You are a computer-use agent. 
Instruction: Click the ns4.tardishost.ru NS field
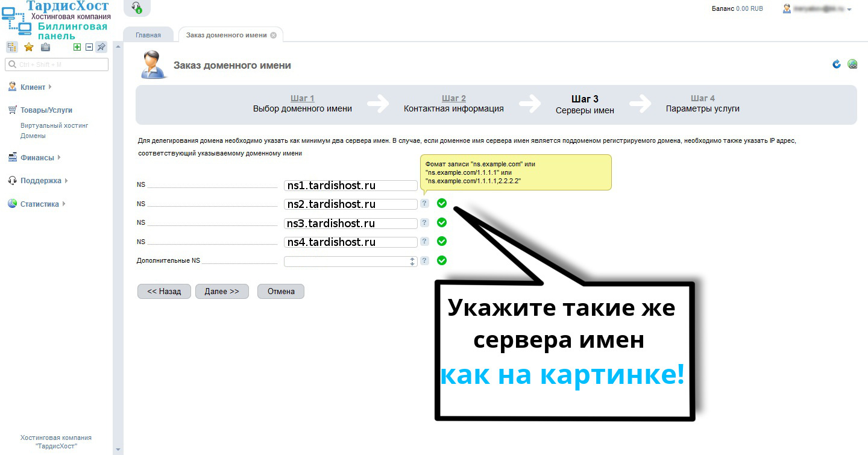point(351,242)
